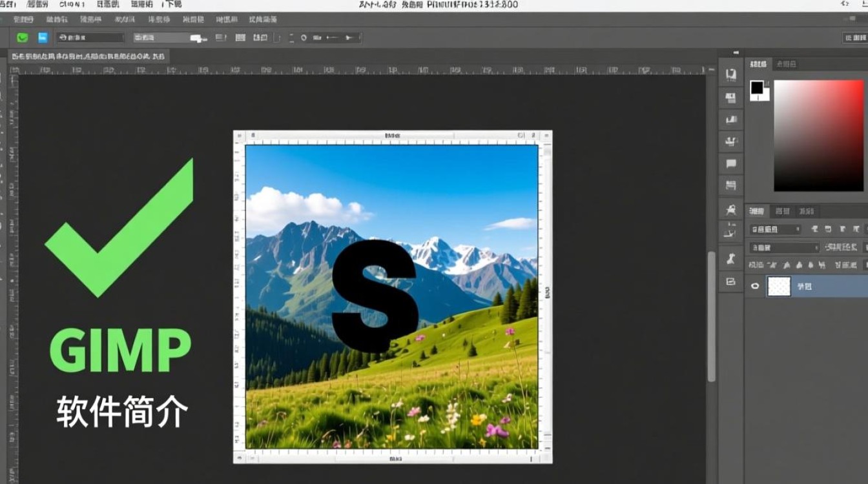Swap foreground and background colors in the Color panel

click(767, 83)
